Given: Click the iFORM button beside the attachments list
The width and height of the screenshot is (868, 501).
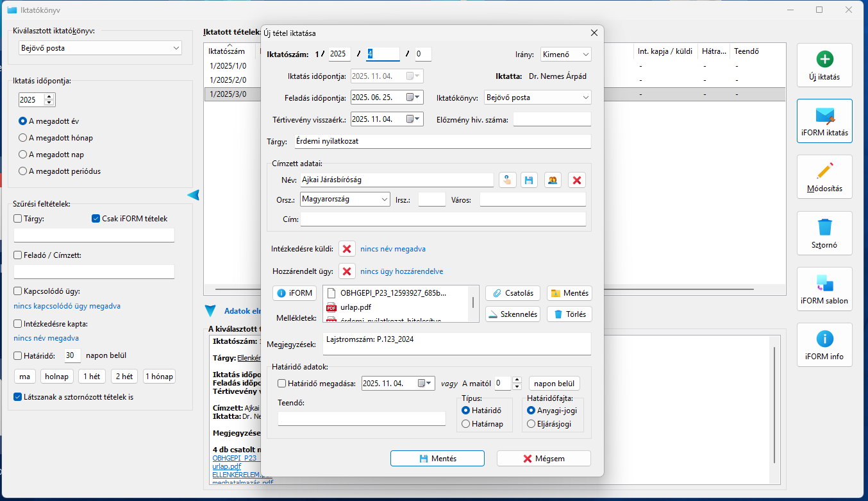Looking at the screenshot, I should (x=295, y=293).
